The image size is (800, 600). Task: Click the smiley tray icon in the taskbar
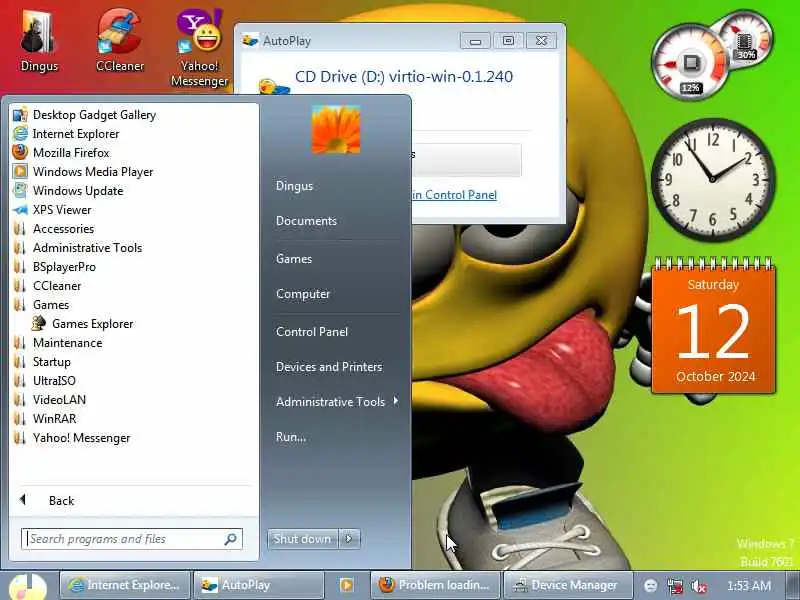click(650, 586)
